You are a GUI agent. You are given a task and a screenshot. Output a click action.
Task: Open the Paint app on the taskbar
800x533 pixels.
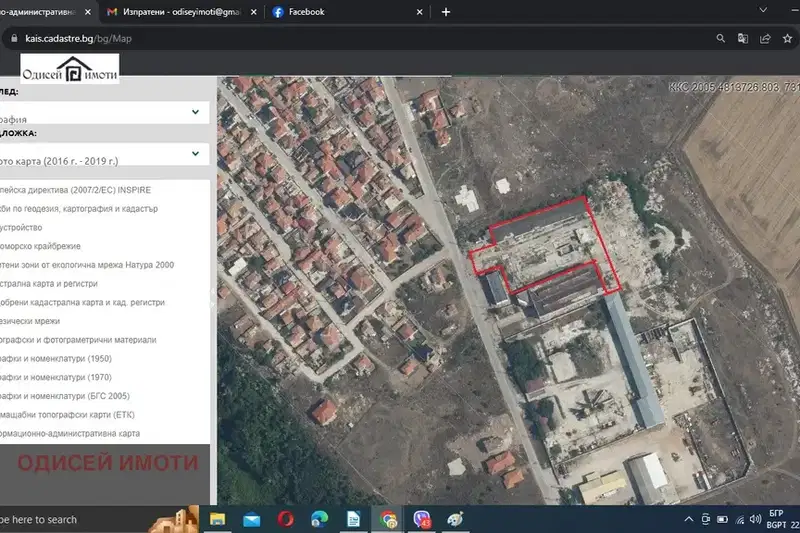coord(455,519)
